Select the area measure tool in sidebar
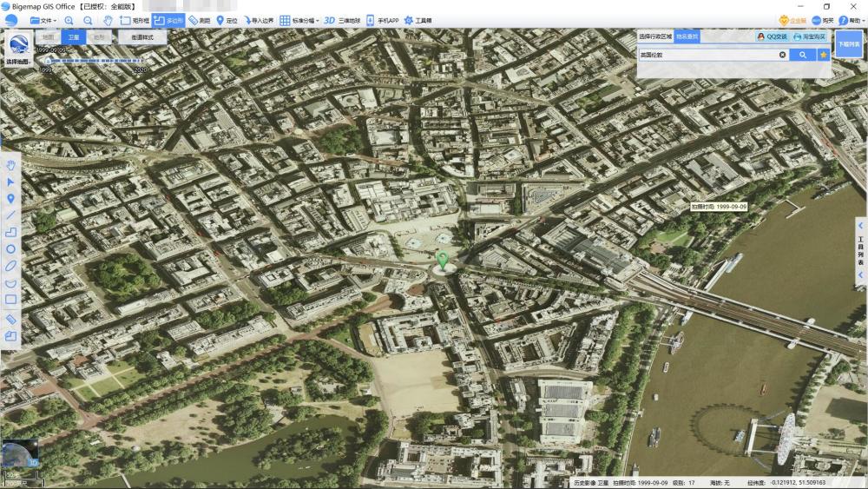This screenshot has height=489, width=868. tap(10, 335)
